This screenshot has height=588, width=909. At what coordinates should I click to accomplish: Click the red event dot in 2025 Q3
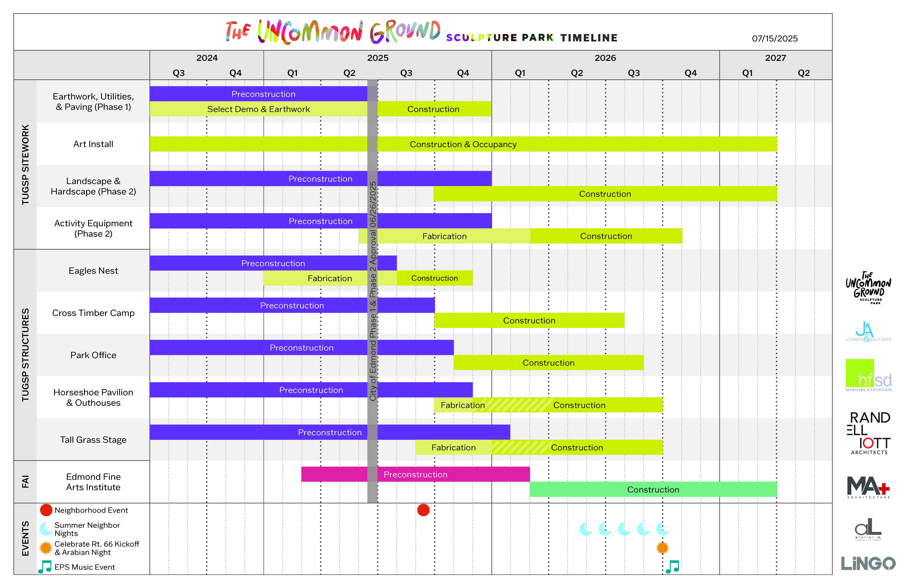point(423,510)
